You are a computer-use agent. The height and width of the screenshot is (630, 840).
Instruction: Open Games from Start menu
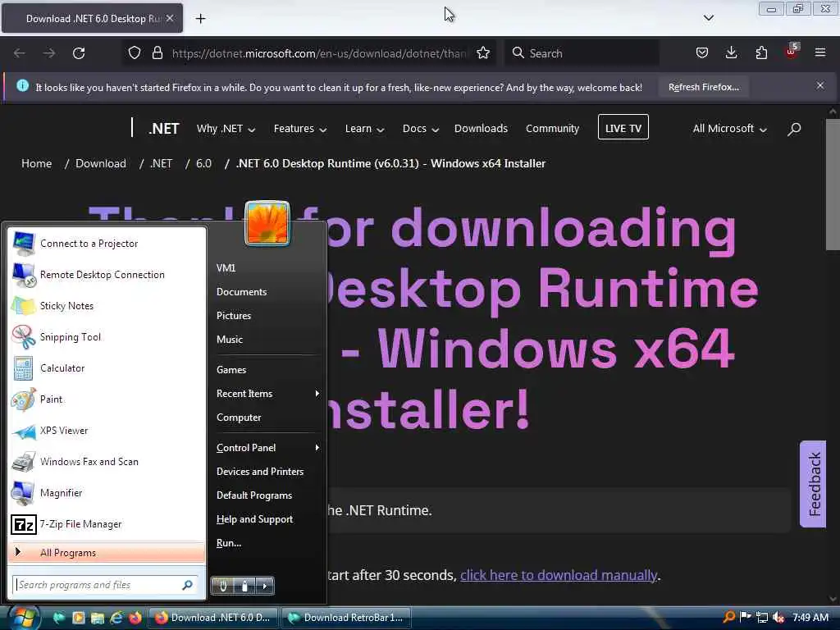[267, 370]
